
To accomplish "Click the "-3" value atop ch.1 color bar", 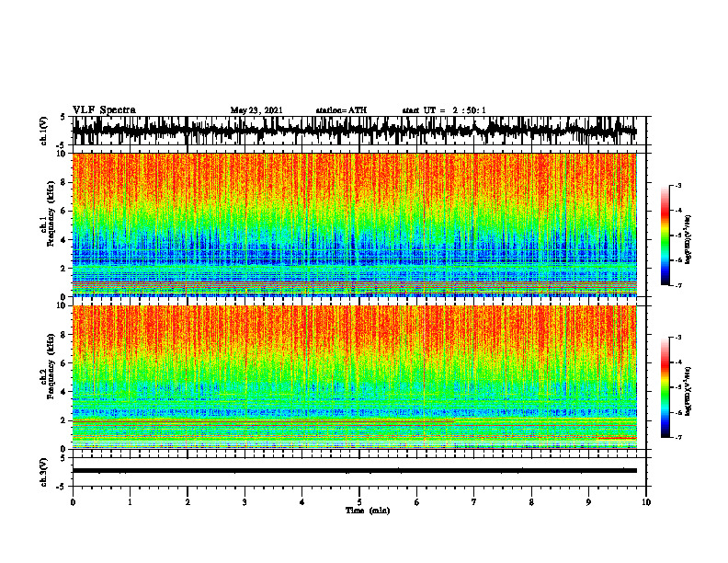I will pyautogui.click(x=677, y=186).
